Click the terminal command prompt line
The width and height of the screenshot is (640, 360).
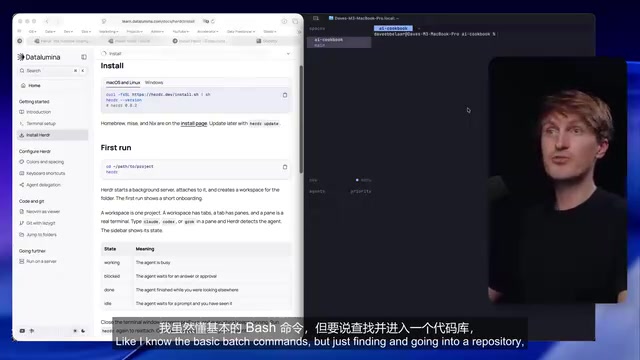pos(434,34)
